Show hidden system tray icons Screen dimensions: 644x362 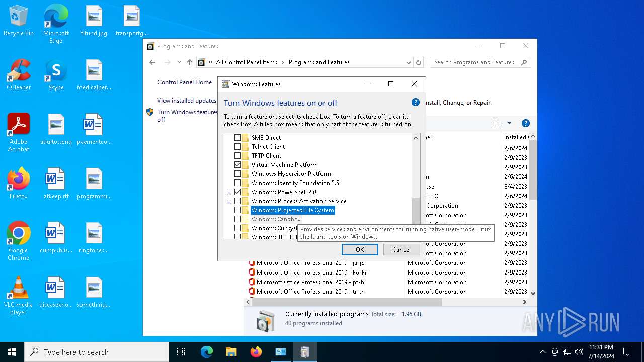coord(542,352)
